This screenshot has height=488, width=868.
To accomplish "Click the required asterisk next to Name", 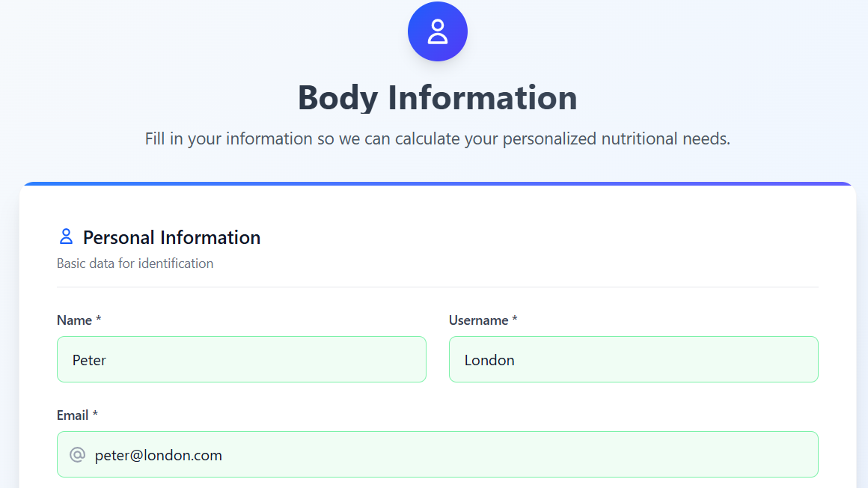I will click(98, 320).
